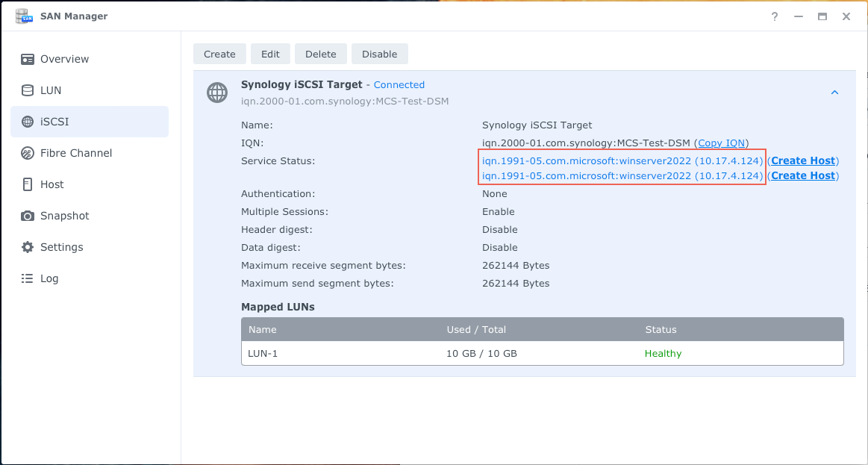Click the Name column header
The width and height of the screenshot is (868, 465).
point(263,329)
